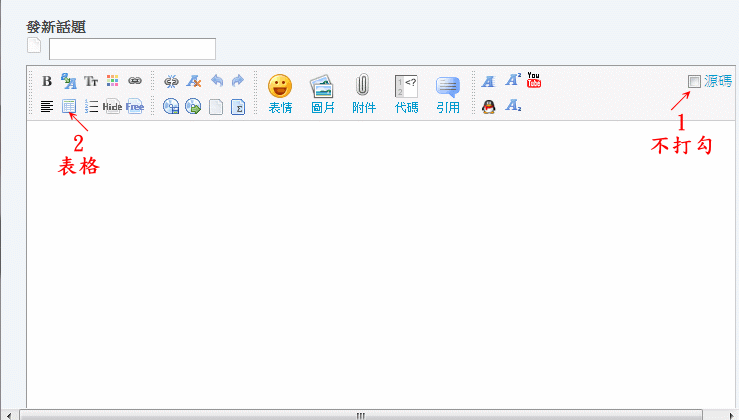Open the 表情 emoticon picker
This screenshot has width=739, height=420.
tap(280, 94)
